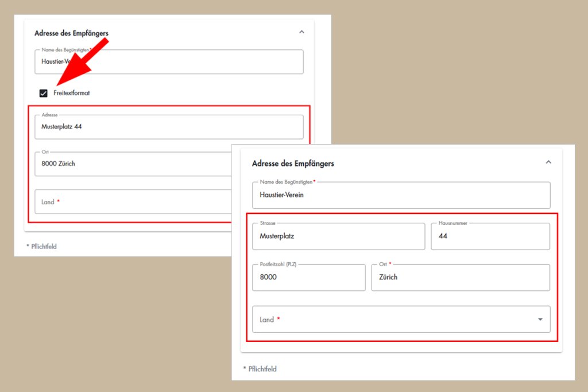Select the Postleitzahl (PLZ) field
The height and width of the screenshot is (392, 588).
(308, 278)
